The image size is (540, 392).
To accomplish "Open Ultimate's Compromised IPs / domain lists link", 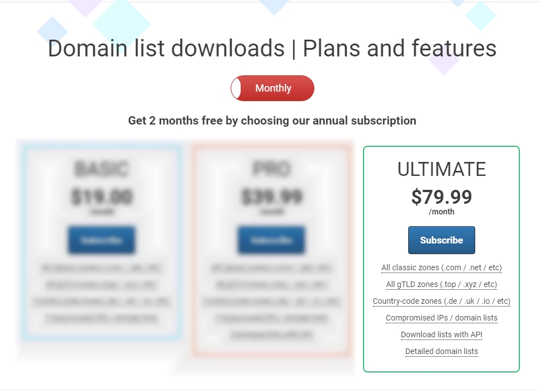I will 441,318.
